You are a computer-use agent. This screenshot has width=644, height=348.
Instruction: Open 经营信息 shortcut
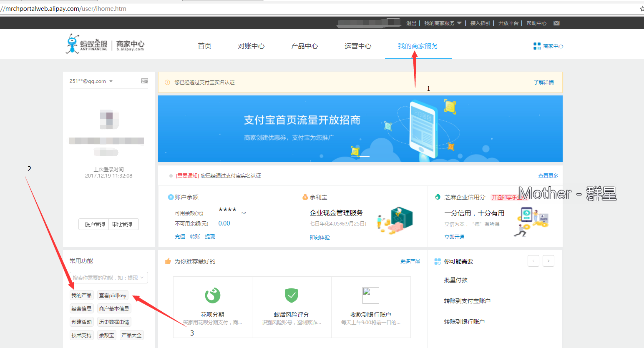[x=81, y=309]
